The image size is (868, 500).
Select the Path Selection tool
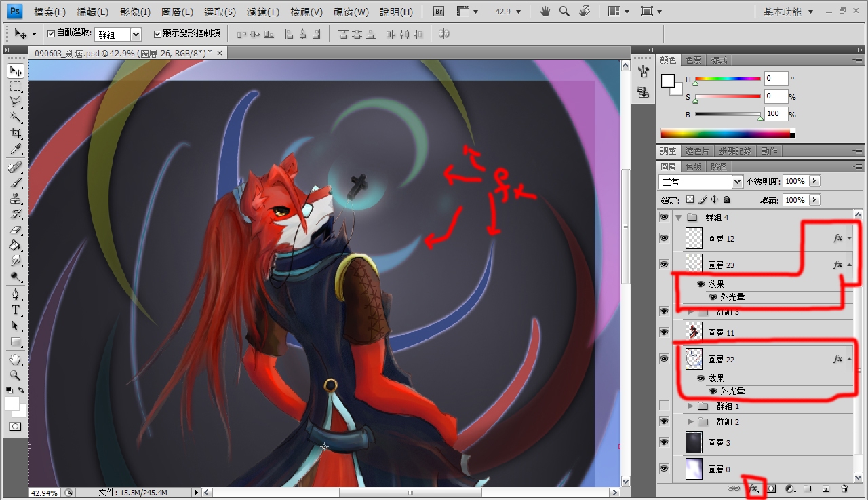16,326
